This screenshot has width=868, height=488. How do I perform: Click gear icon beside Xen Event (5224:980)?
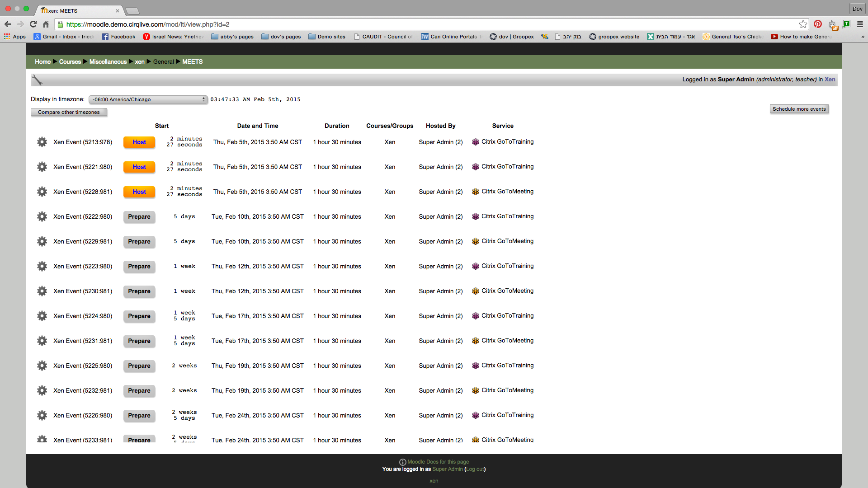click(x=42, y=316)
